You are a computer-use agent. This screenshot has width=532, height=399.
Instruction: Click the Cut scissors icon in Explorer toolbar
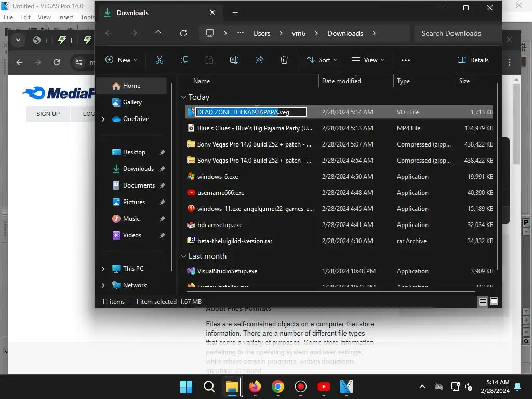159,60
